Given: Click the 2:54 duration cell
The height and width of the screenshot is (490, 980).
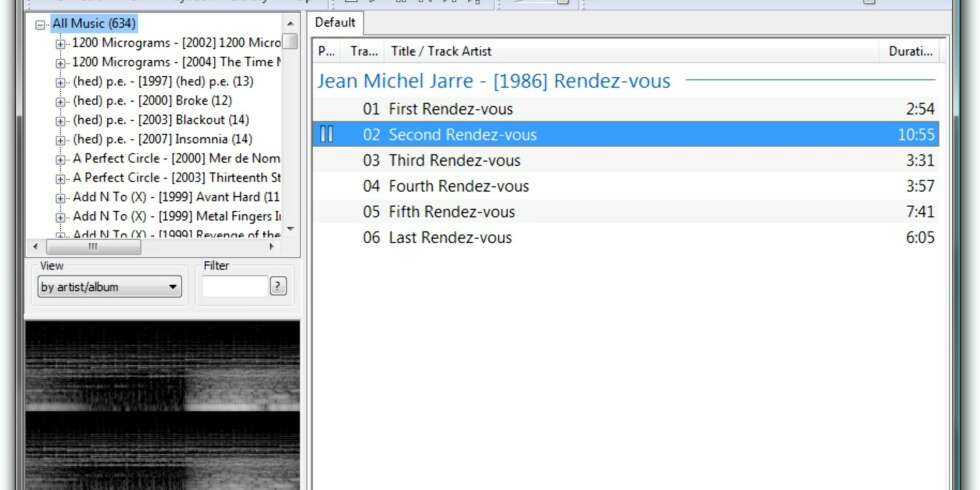Looking at the screenshot, I should click(920, 109).
